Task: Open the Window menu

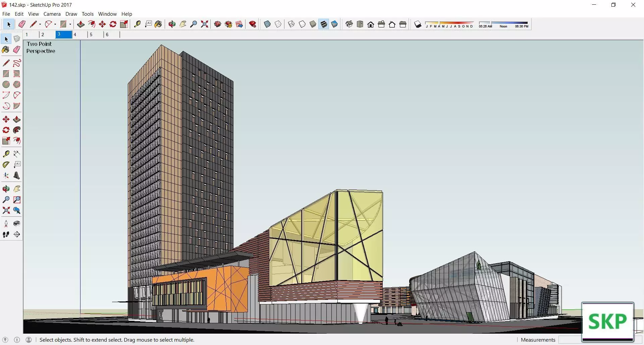Action: pyautogui.click(x=107, y=14)
